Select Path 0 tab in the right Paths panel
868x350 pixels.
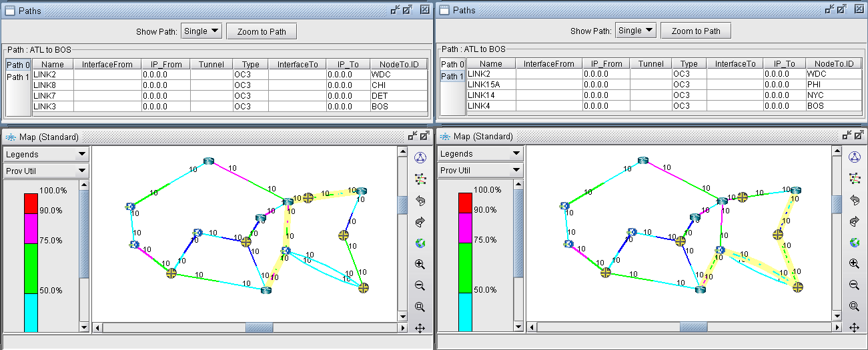coord(451,64)
